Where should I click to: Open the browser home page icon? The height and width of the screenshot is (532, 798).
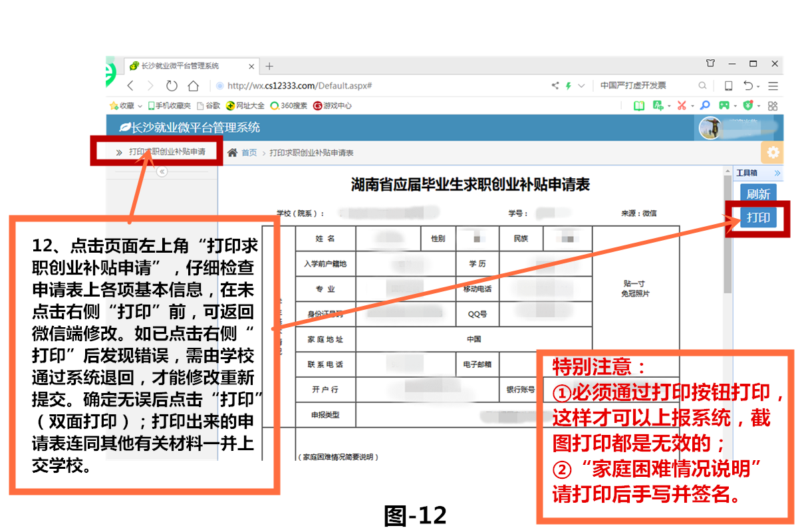click(x=193, y=86)
